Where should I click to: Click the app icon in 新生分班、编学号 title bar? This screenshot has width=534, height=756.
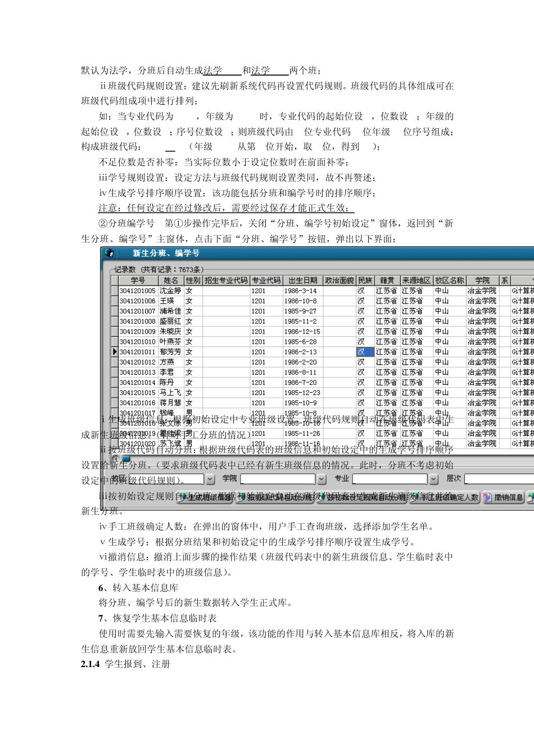pos(109,253)
